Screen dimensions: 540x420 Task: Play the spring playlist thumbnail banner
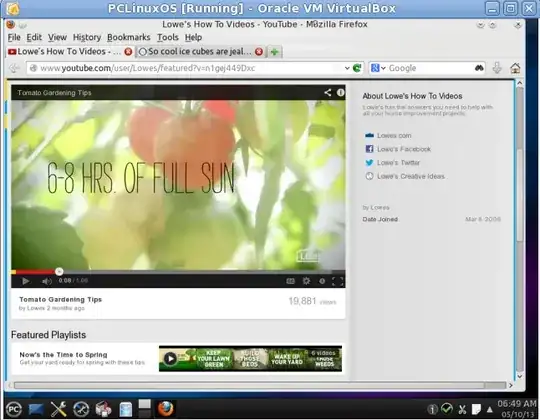coord(250,359)
